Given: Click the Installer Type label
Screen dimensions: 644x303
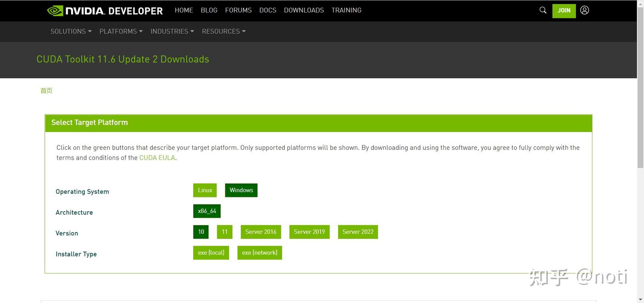Looking at the screenshot, I should (x=76, y=254).
